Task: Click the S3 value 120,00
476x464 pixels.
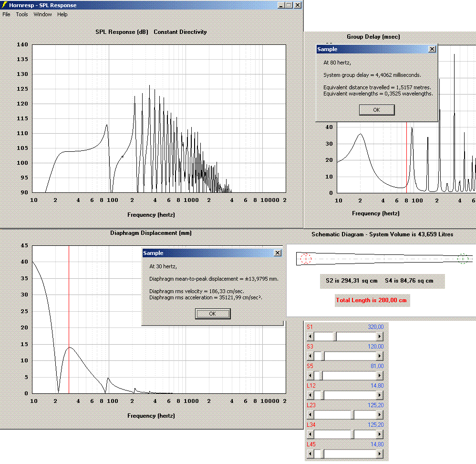Action: click(376, 347)
